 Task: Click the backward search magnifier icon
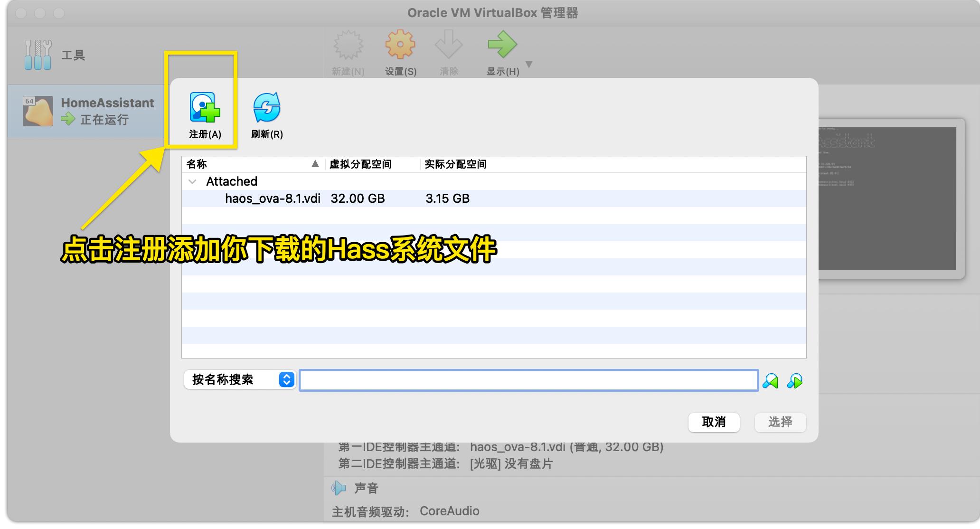coord(771,380)
